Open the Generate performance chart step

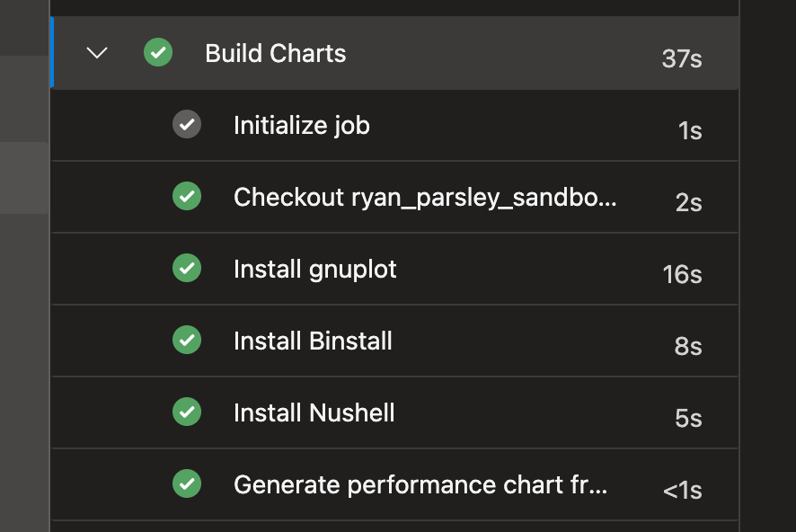pos(420,484)
